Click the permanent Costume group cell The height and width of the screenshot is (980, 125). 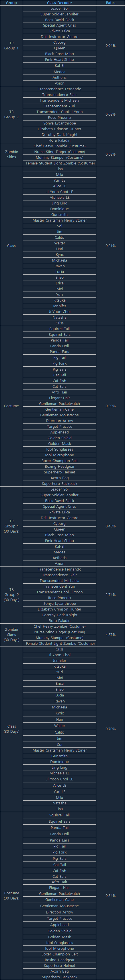tap(11, 406)
